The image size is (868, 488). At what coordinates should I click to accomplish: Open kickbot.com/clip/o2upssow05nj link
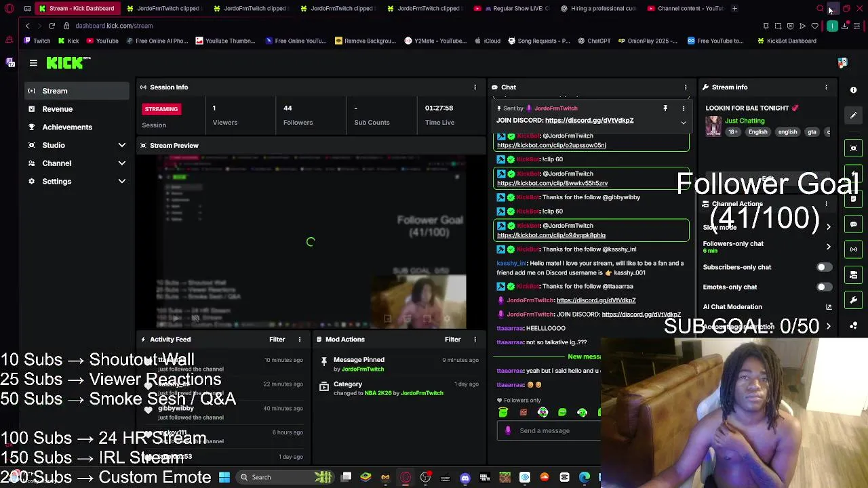551,145
